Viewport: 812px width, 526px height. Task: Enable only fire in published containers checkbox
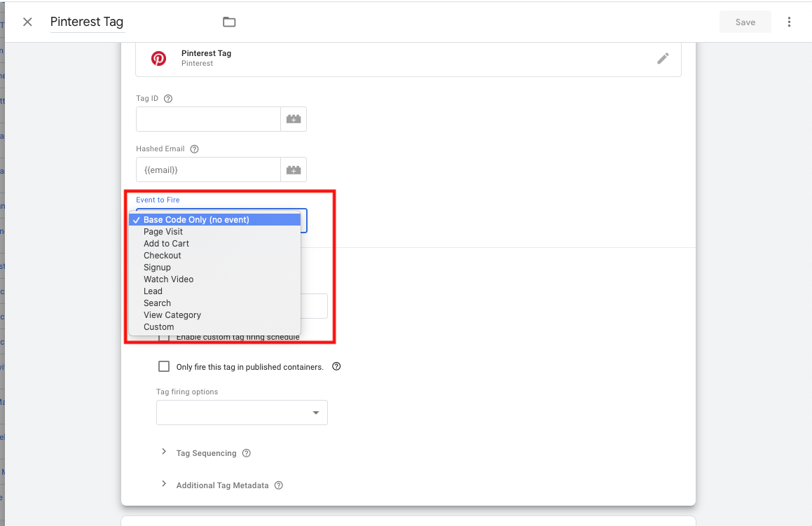click(164, 366)
